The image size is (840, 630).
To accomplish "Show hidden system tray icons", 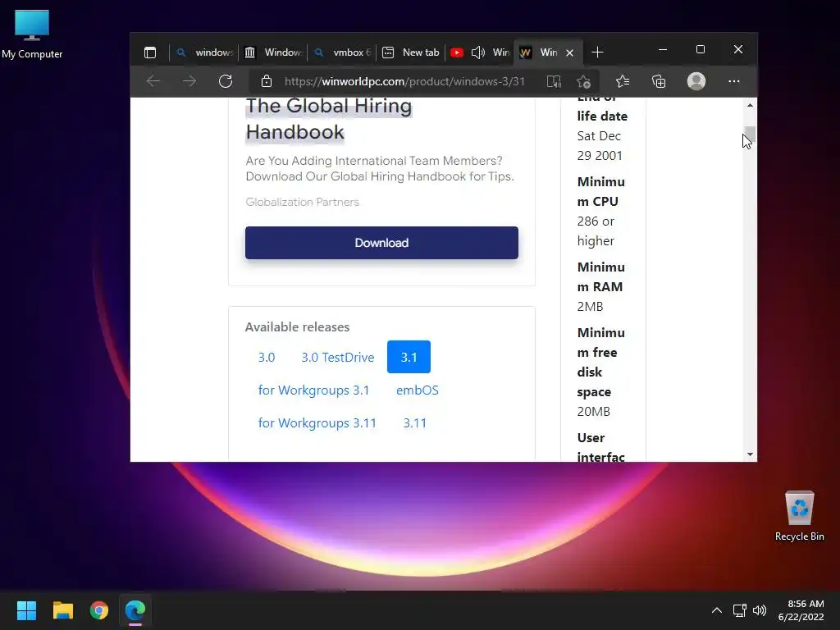I will (716, 610).
